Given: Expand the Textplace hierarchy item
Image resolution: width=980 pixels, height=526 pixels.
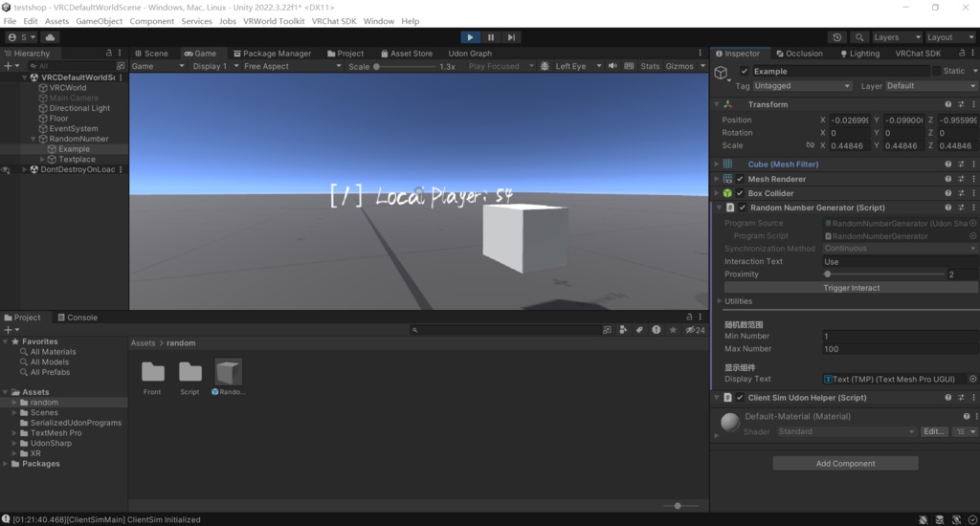Looking at the screenshot, I should (42, 160).
